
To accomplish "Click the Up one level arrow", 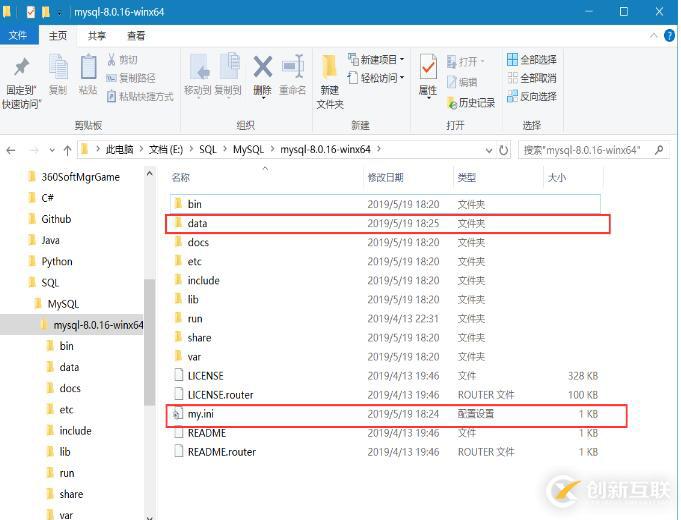I will coord(67,150).
